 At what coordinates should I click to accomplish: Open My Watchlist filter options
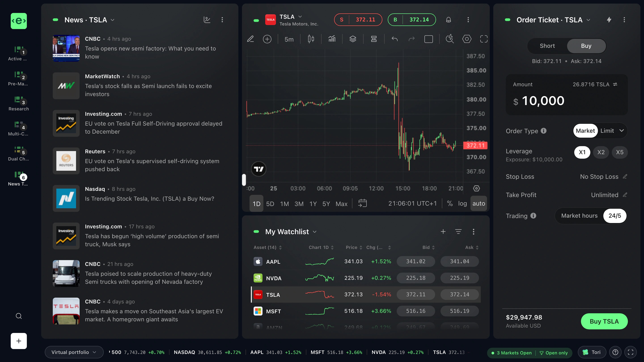[458, 232]
